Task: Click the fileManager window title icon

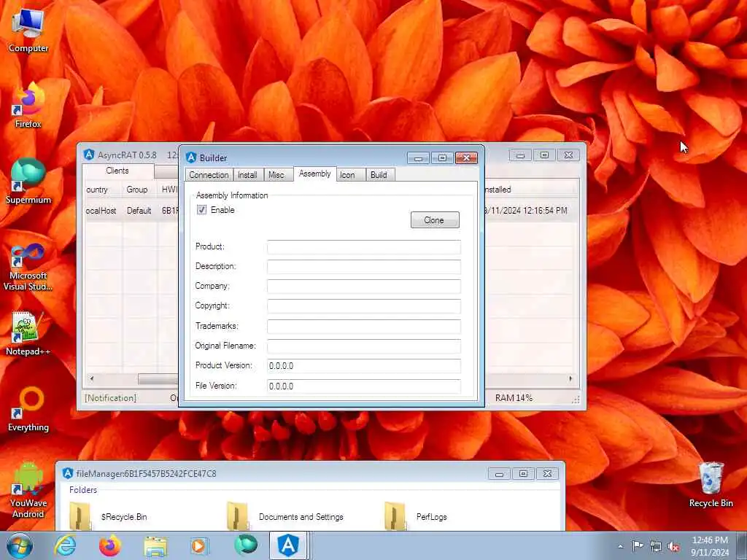Action: point(68,472)
